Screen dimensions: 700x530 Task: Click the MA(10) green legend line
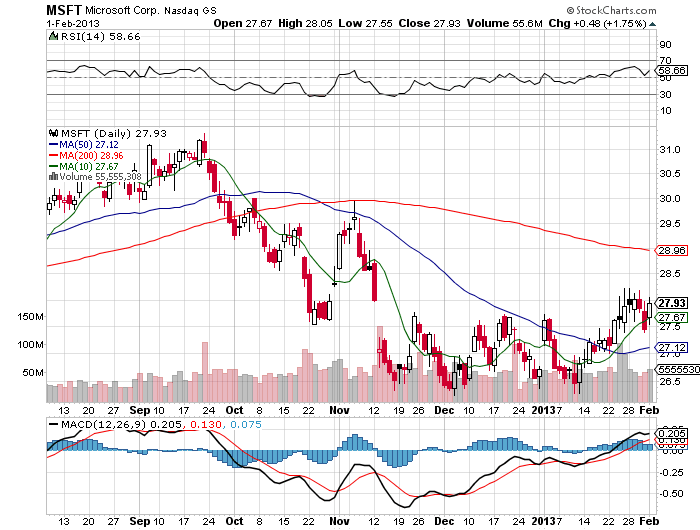click(x=53, y=167)
